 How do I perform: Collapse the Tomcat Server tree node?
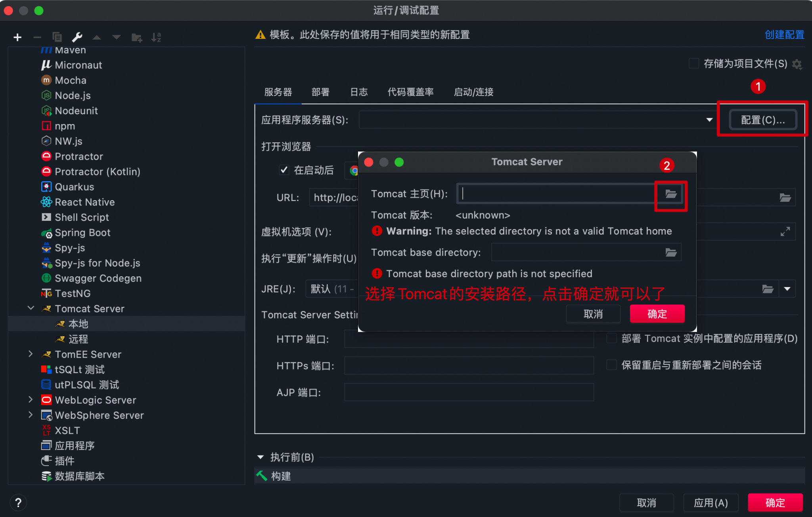[31, 308]
